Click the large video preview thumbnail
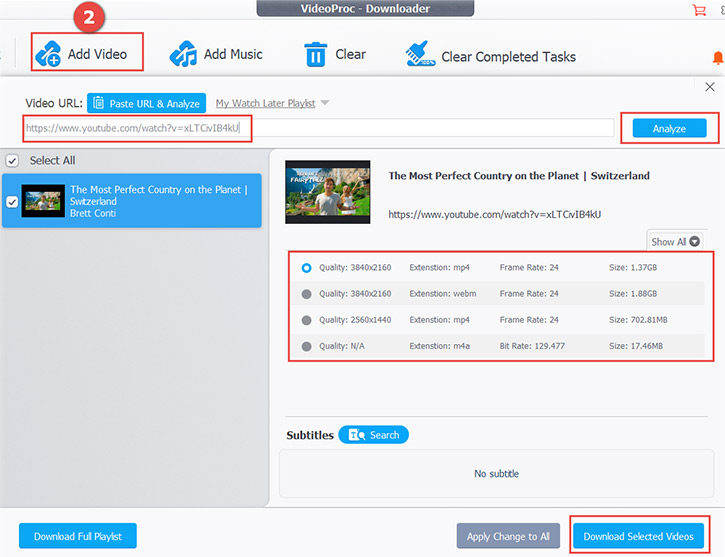Image resolution: width=725 pixels, height=557 pixels. pyautogui.click(x=327, y=192)
